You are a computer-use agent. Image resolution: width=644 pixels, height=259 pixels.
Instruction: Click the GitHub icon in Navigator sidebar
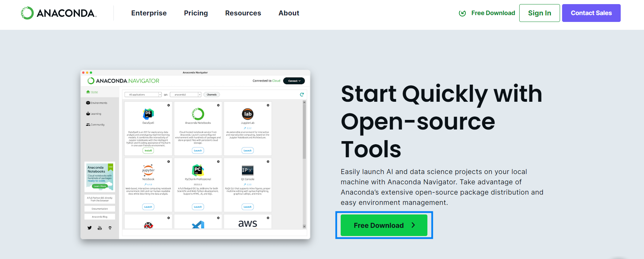tap(110, 228)
